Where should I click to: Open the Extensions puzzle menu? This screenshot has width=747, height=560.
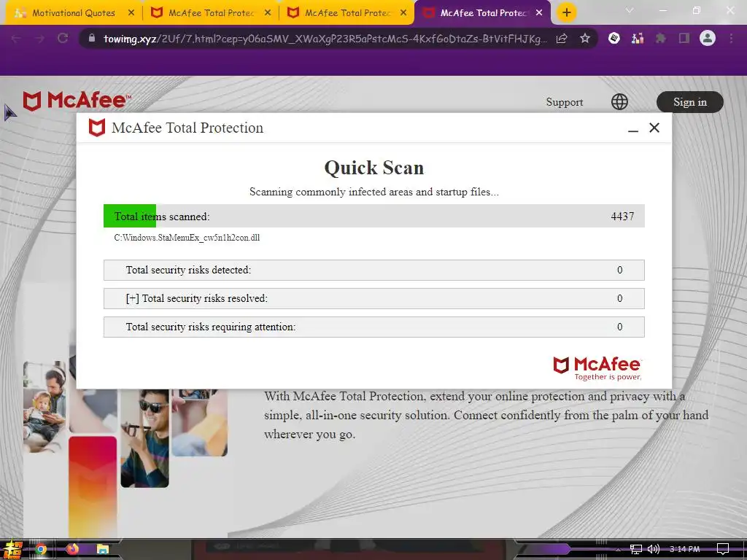(x=661, y=38)
